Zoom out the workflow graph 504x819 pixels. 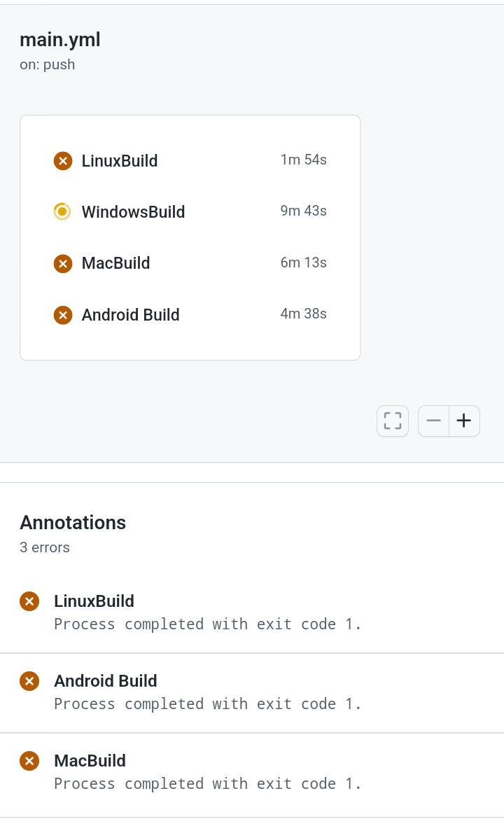coord(433,421)
